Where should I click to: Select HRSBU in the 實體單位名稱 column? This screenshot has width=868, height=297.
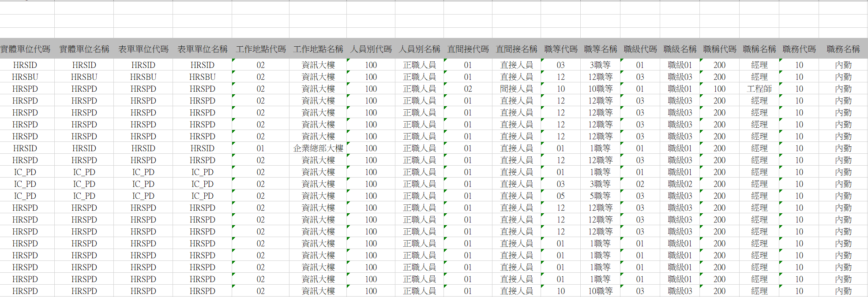click(x=84, y=77)
